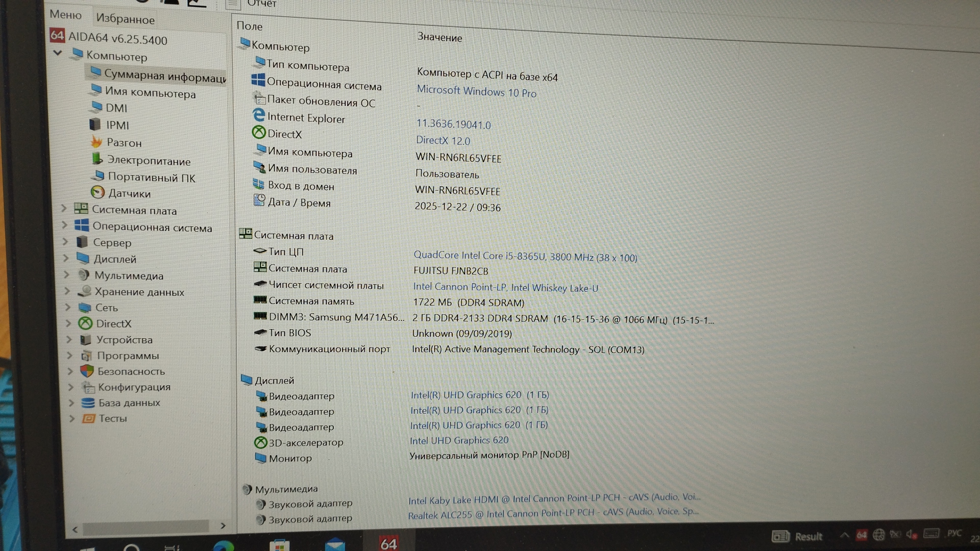Image resolution: width=980 pixels, height=551 pixels.
Task: Switch to the Избранное tab
Action: click(x=125, y=19)
